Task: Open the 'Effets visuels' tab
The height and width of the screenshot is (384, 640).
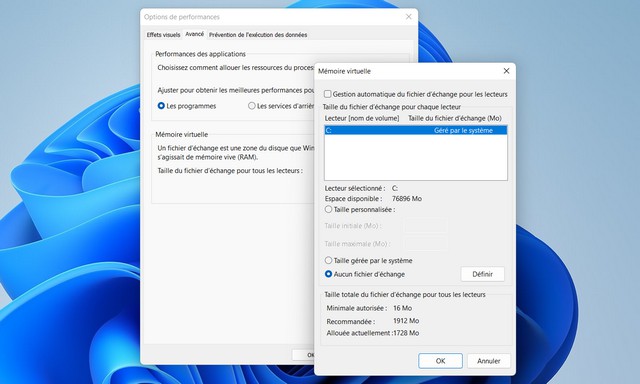Action: click(x=163, y=35)
